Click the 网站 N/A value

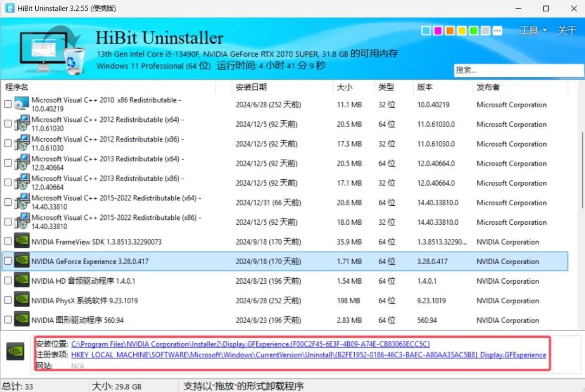point(77,365)
